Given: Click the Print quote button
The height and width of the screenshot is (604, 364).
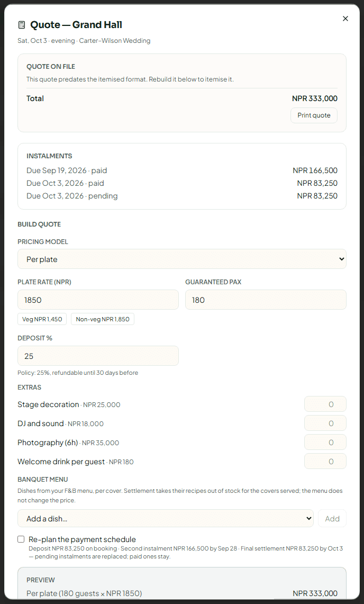Looking at the screenshot, I should click(314, 115).
